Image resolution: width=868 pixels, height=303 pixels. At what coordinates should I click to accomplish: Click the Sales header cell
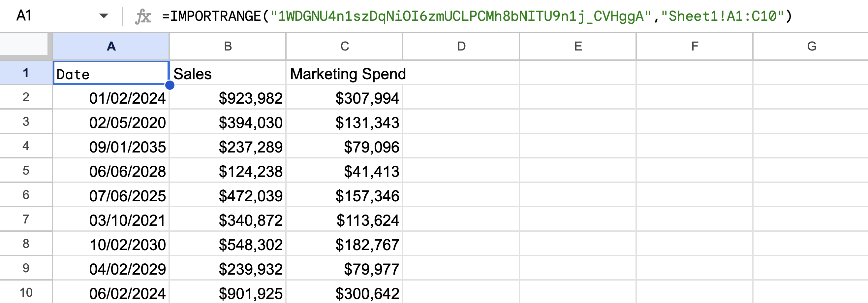pos(227,74)
